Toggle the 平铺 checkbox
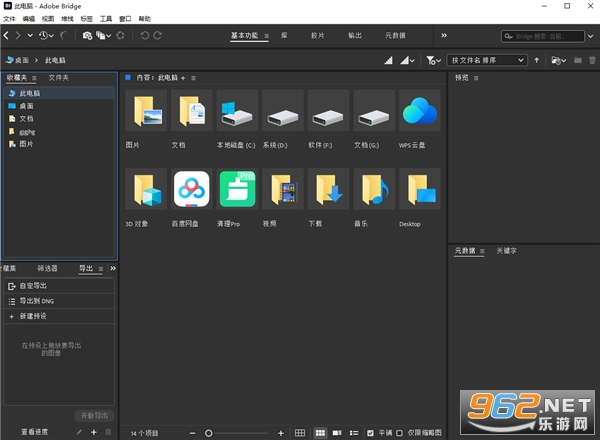This screenshot has width=600, height=440. [370, 433]
